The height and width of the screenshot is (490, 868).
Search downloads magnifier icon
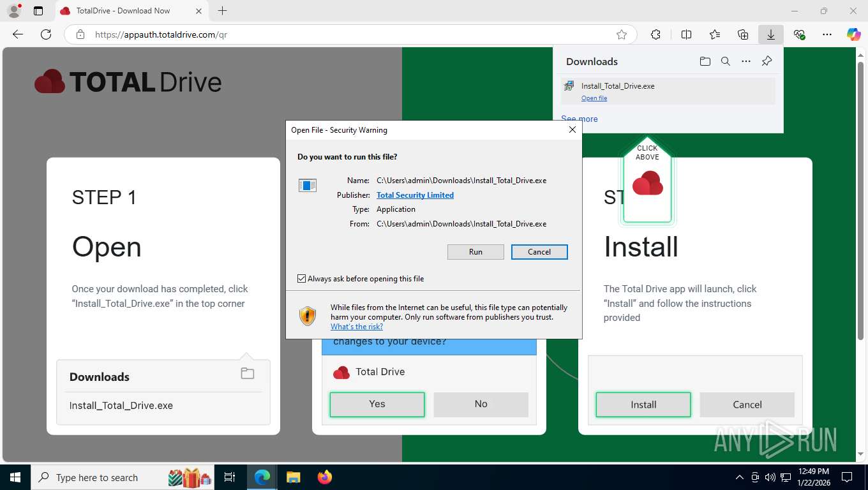(x=726, y=61)
